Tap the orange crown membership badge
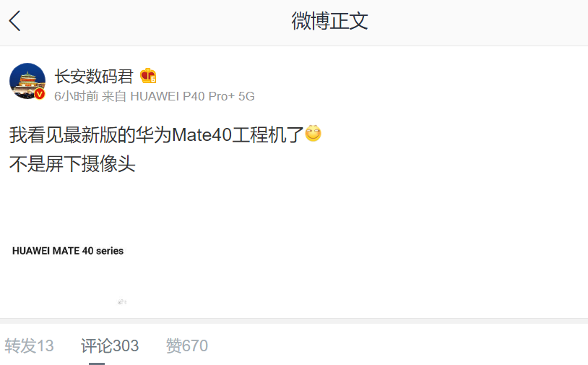588x365 pixels. pyautogui.click(x=148, y=76)
